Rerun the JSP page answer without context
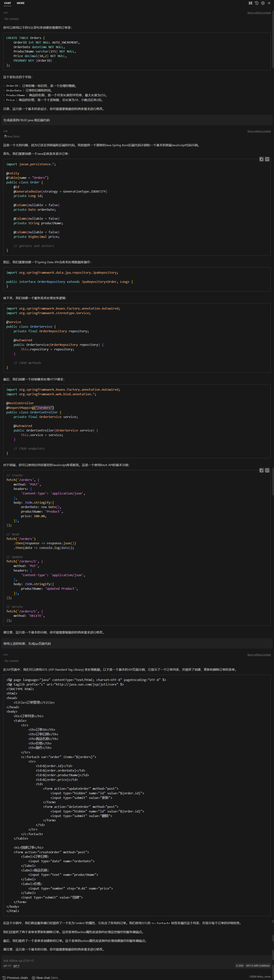 [x=259, y=655]
